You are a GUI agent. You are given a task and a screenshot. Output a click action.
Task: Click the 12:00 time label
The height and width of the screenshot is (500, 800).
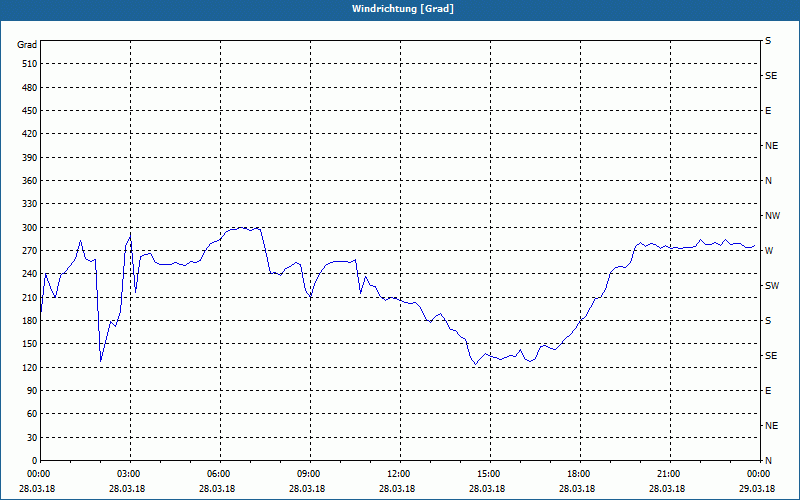tap(398, 474)
